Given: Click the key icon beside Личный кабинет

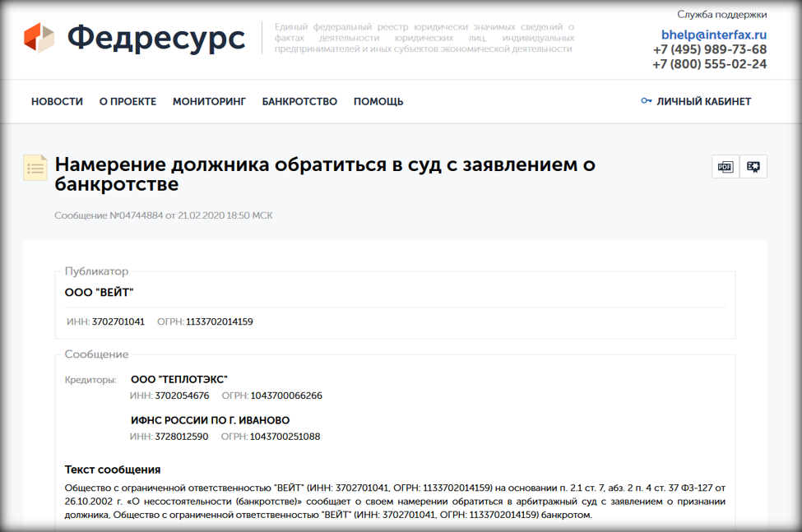Looking at the screenshot, I should tap(646, 101).
